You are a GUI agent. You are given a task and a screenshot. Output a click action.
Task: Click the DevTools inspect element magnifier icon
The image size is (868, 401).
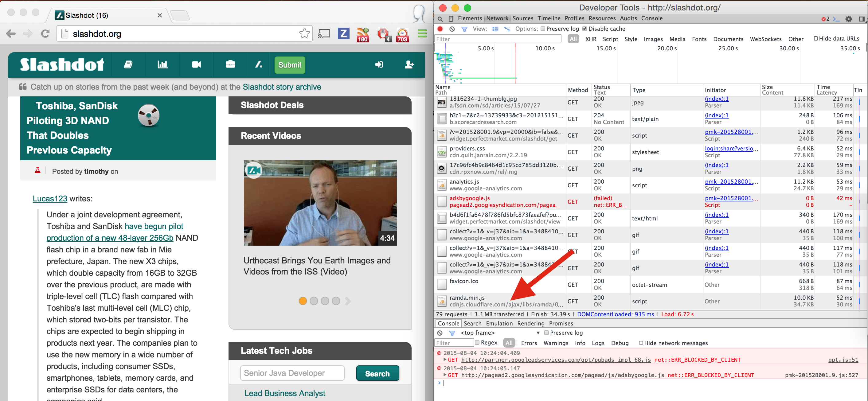coord(440,19)
